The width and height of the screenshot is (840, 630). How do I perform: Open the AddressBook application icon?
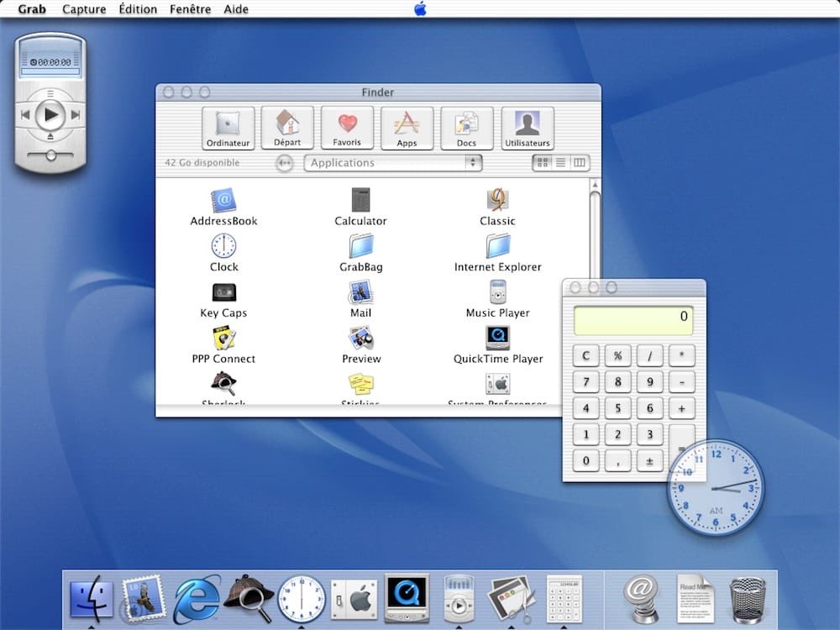223,201
